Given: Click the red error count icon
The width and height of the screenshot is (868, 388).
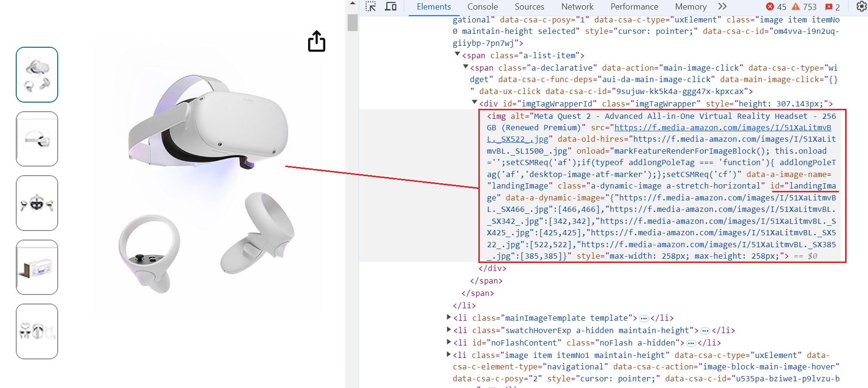Looking at the screenshot, I should click(x=770, y=7).
